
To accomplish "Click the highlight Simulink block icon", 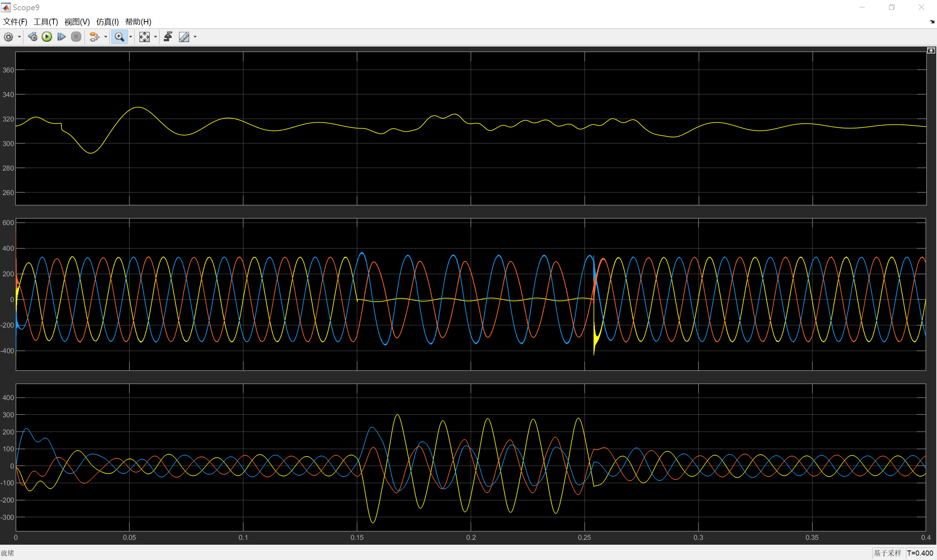I will 94,37.
